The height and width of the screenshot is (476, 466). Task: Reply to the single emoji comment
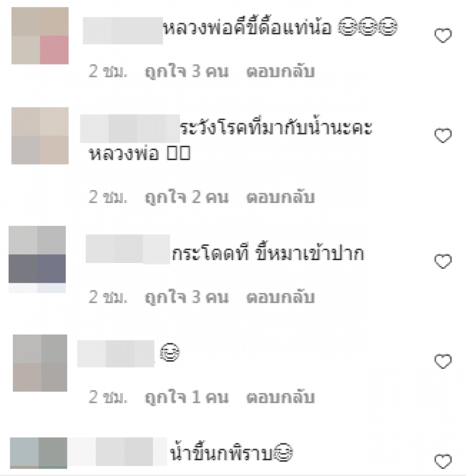[280, 397]
